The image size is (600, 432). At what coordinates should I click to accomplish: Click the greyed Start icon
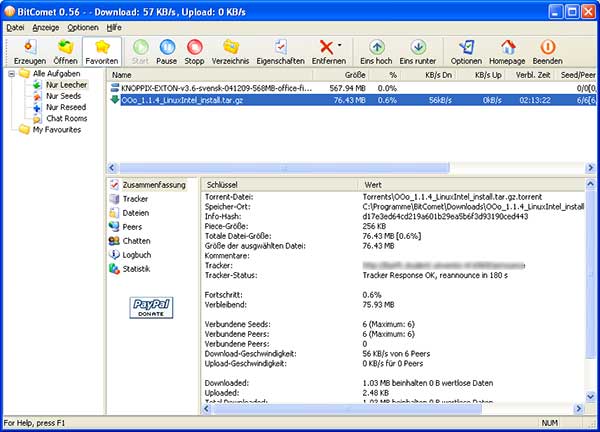tap(140, 52)
